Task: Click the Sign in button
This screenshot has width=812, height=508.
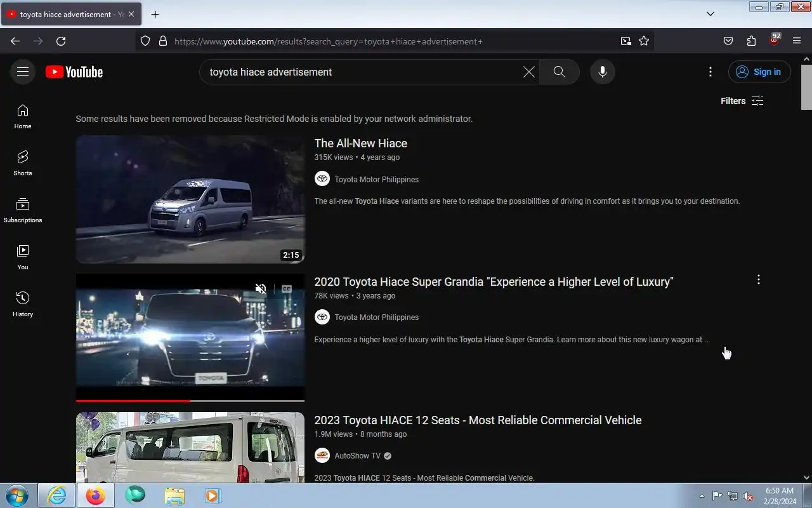Action: click(759, 72)
